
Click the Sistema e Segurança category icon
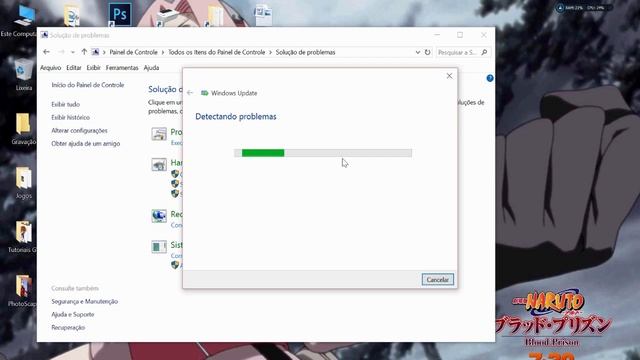159,247
